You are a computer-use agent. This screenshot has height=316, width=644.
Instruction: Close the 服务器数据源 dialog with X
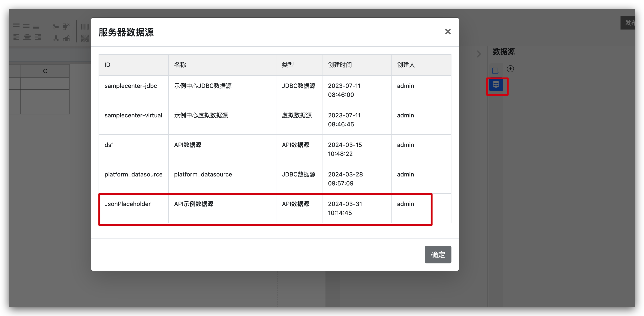[448, 32]
